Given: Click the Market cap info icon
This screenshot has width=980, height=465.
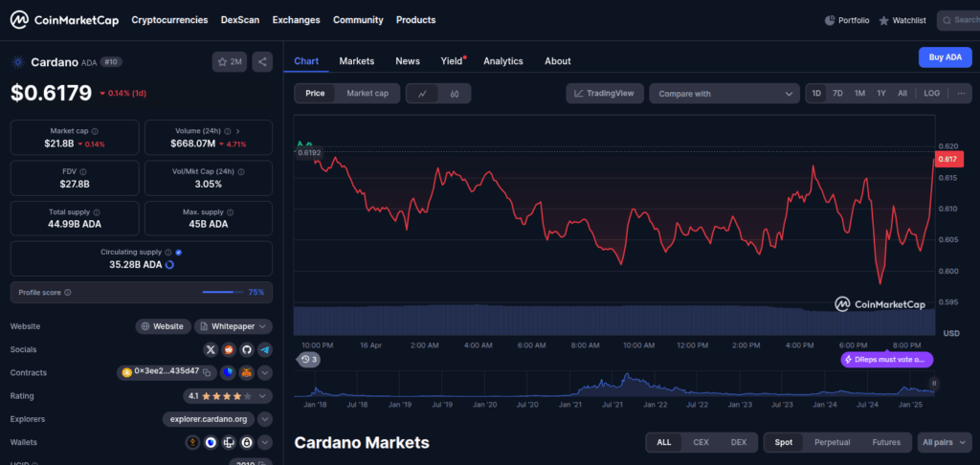Looking at the screenshot, I should click(x=95, y=131).
